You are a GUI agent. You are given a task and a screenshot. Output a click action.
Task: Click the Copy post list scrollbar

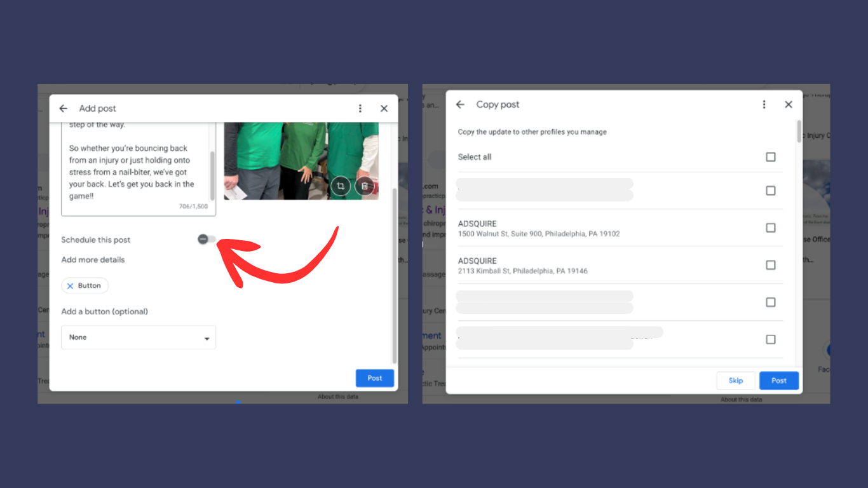pos(799,132)
